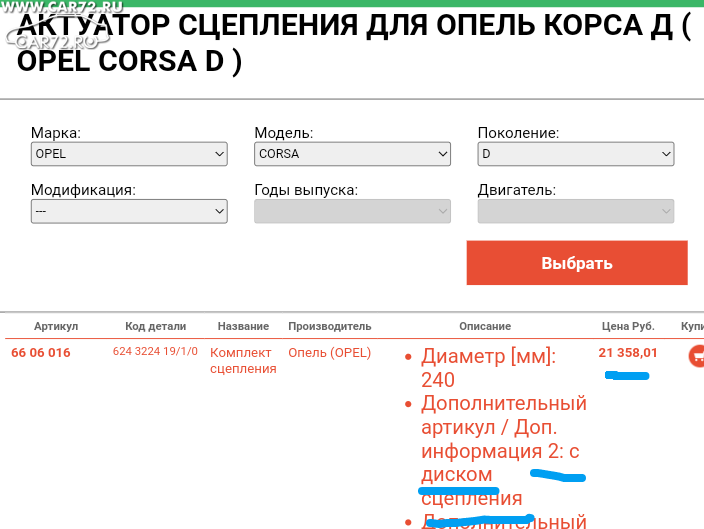Click the Цена Руб. column header
Image resolution: width=704 pixels, height=529 pixels.
pos(628,326)
